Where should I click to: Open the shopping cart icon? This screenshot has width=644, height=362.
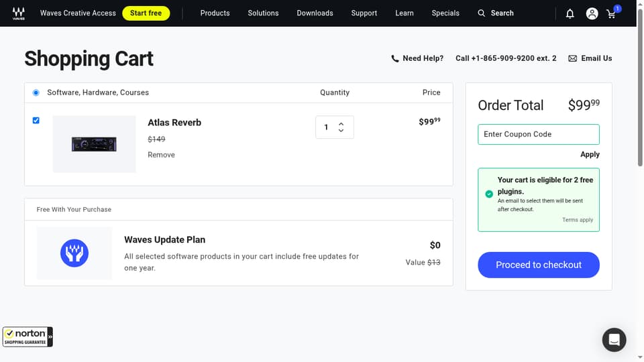point(612,13)
